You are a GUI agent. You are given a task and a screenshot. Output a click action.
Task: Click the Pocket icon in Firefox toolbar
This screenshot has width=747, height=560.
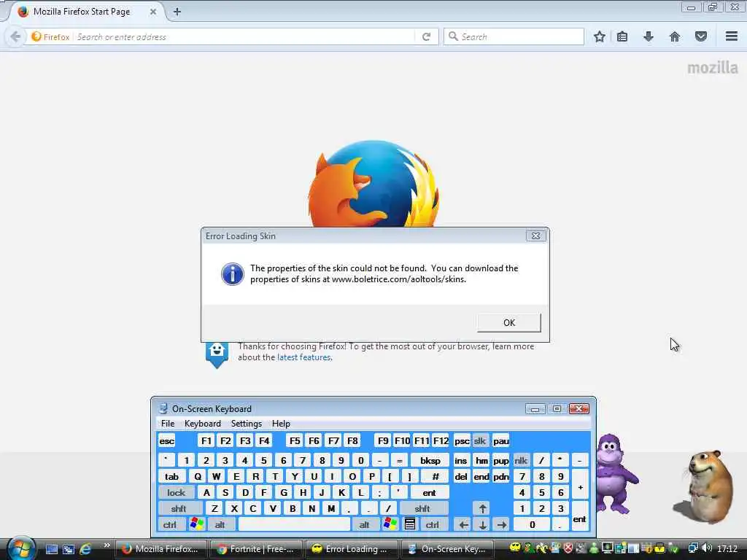pyautogui.click(x=701, y=36)
